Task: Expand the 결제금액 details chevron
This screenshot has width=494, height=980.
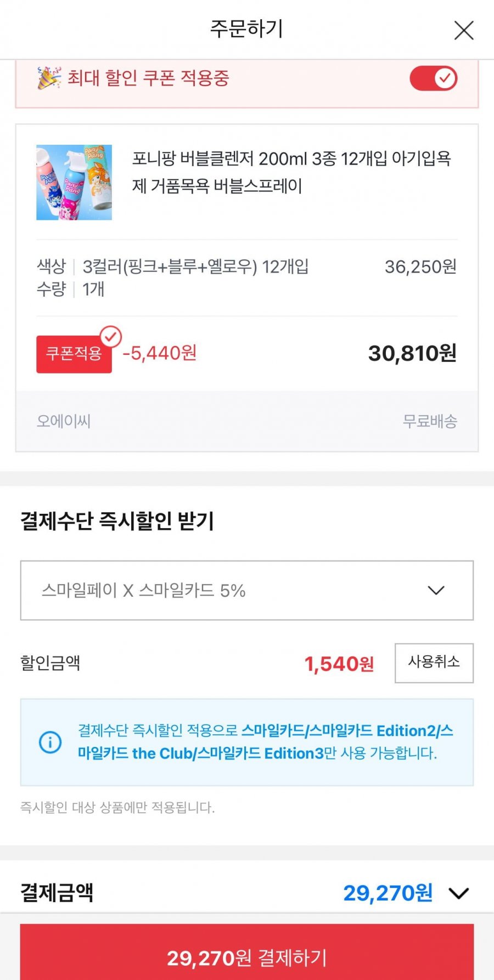Action: 458,893
